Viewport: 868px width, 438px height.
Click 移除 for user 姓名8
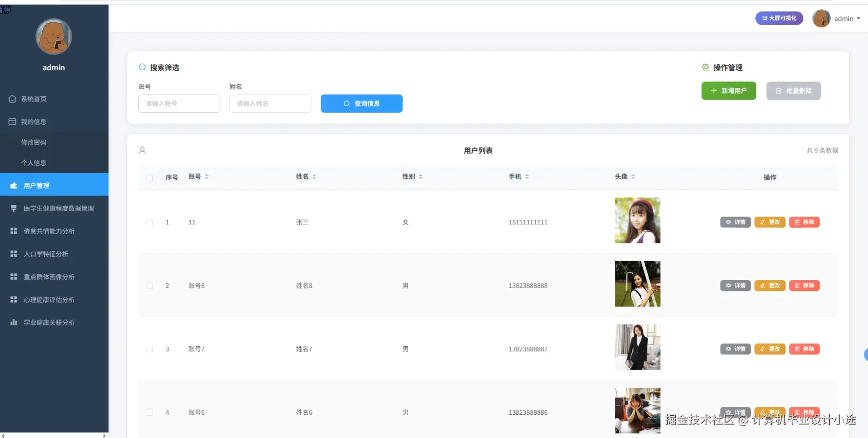[x=804, y=285]
